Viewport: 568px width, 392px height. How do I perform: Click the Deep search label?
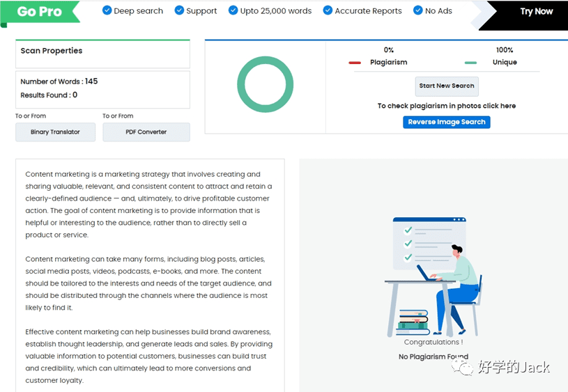[x=139, y=11]
